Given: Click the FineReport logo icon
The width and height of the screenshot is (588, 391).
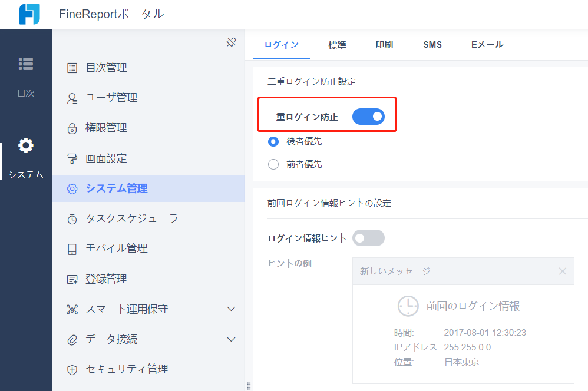Looking at the screenshot, I should point(29,14).
